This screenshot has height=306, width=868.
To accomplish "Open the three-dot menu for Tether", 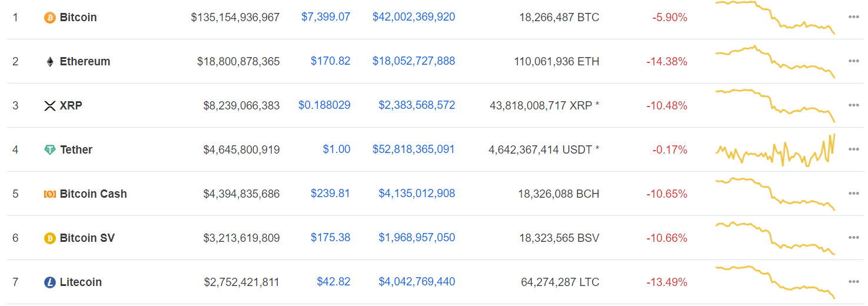I will click(854, 149).
